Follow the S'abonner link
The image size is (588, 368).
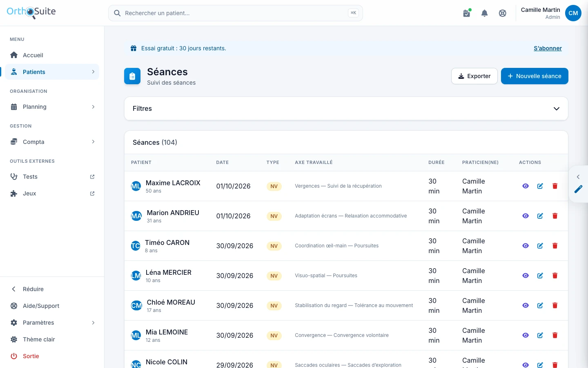tap(548, 48)
